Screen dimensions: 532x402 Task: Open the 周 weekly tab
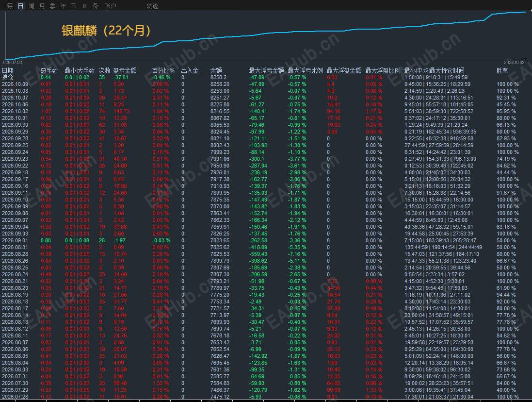tap(32, 6)
